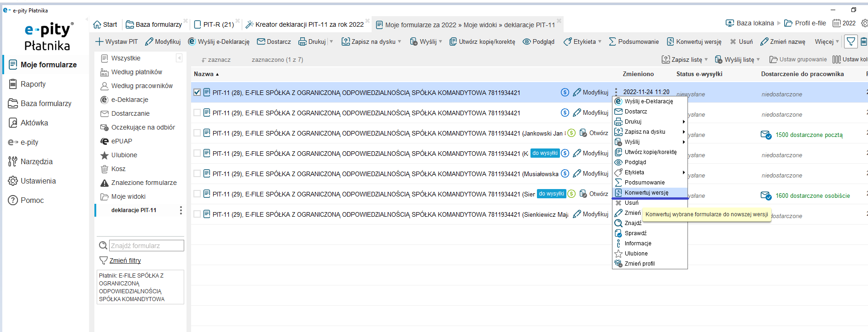Viewport: 868px width, 332px height.
Task: Switch to the PIT-R (21) tab
Action: (214, 24)
